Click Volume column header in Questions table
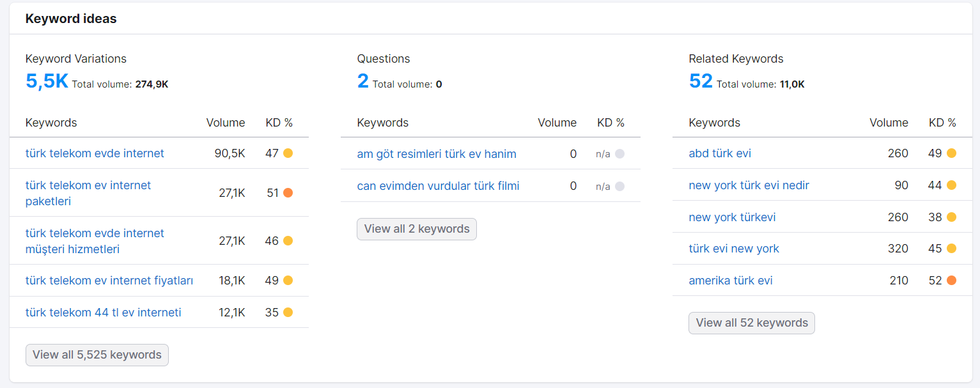 click(557, 123)
